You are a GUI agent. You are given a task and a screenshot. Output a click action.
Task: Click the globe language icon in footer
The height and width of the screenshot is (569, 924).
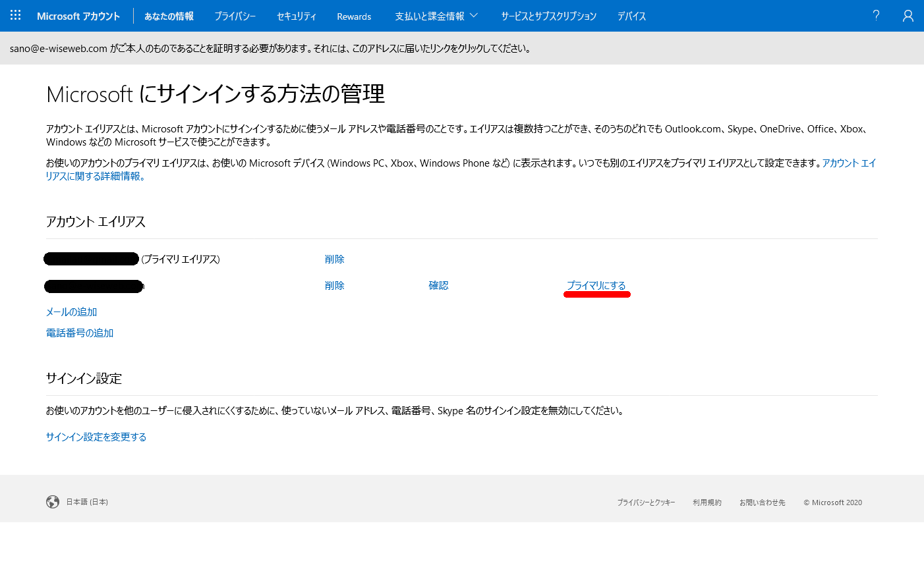tap(53, 502)
